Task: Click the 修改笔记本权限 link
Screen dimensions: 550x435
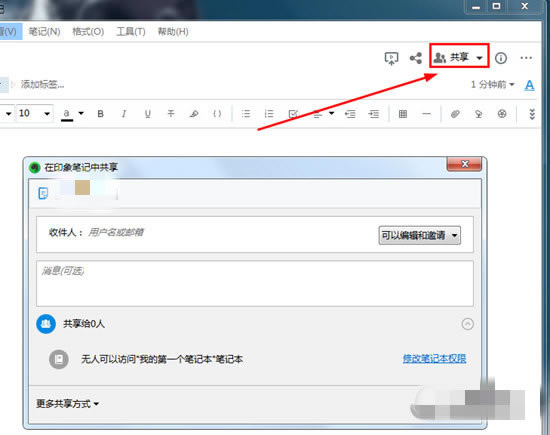Action: [x=434, y=359]
